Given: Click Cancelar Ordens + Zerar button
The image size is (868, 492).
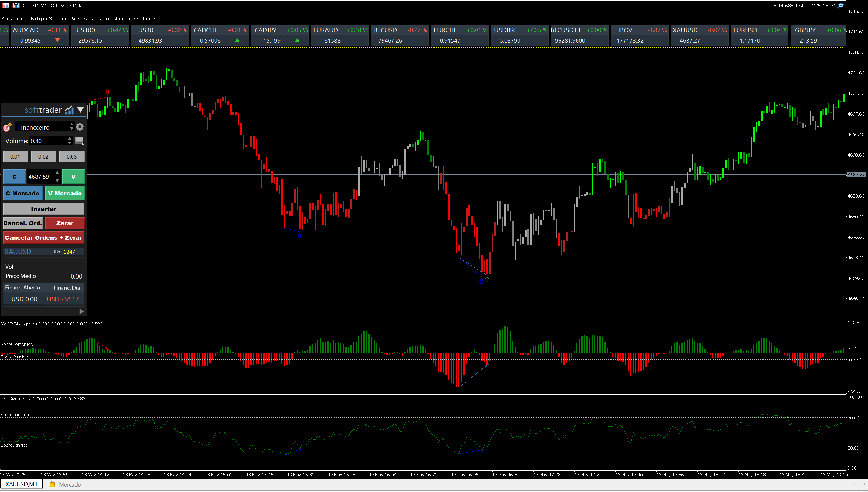Looking at the screenshot, I should point(44,237).
